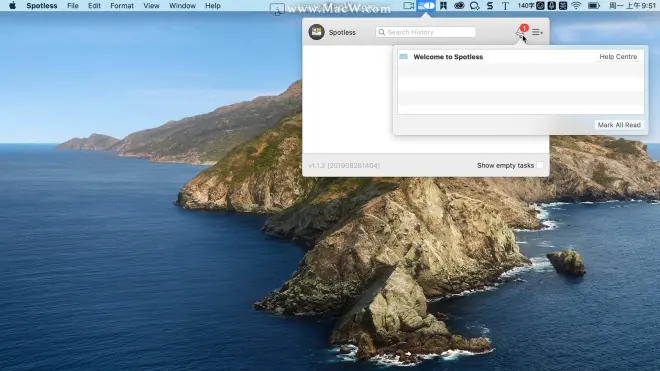Screen dimensions: 660x371
Task: Click the Spotless app logo icon
Action: click(316, 32)
